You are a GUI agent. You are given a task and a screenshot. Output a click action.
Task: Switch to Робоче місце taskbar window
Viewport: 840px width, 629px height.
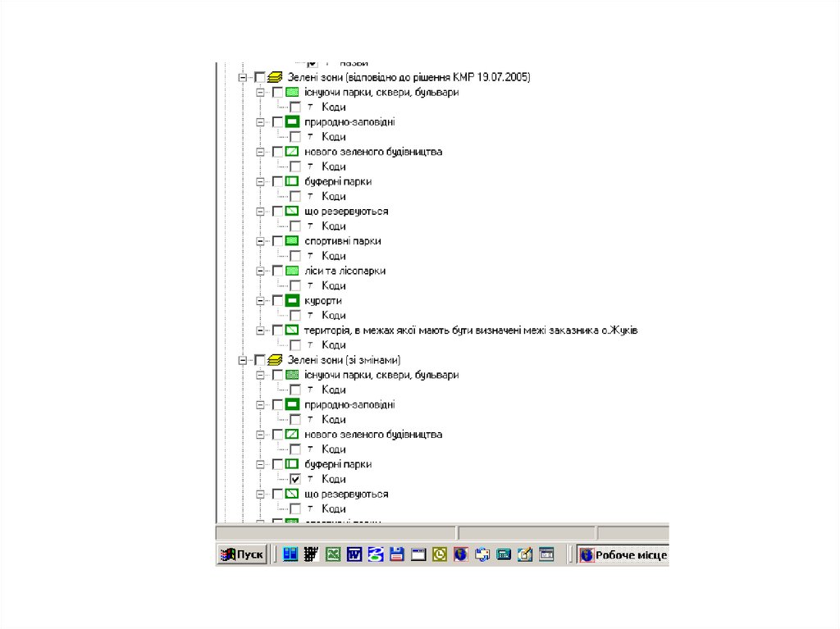623,555
